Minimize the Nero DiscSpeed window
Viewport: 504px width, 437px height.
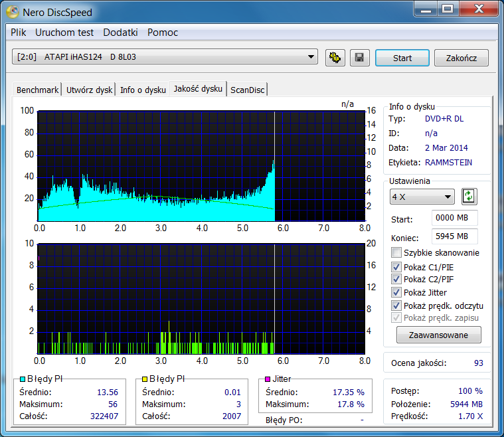[x=426, y=9]
